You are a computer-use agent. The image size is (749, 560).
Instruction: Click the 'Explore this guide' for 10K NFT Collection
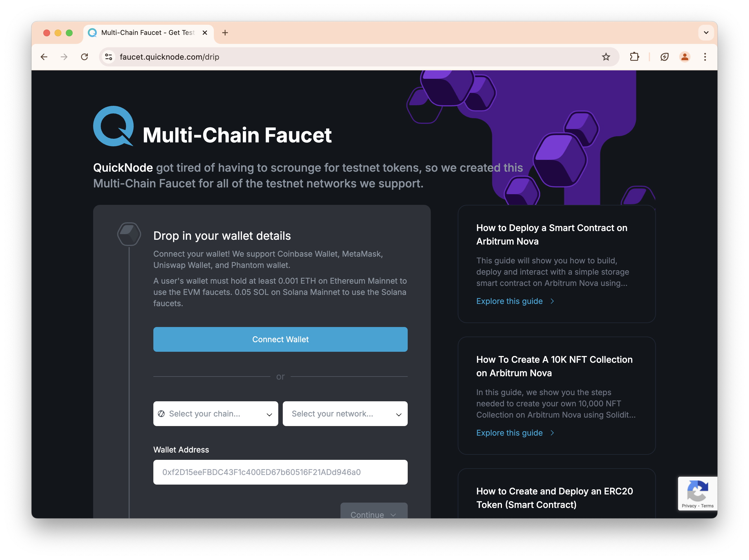[509, 432]
